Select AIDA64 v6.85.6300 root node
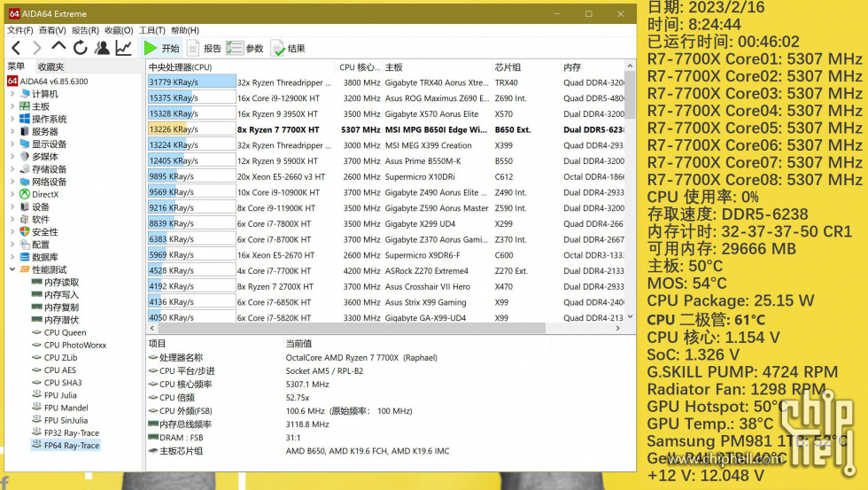This screenshot has width=868, height=490. point(48,82)
